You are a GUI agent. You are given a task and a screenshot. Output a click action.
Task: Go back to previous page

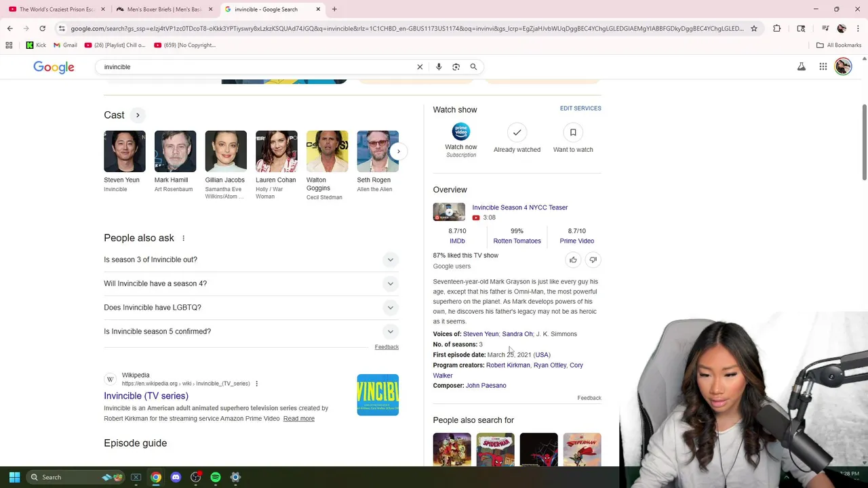[9, 28]
